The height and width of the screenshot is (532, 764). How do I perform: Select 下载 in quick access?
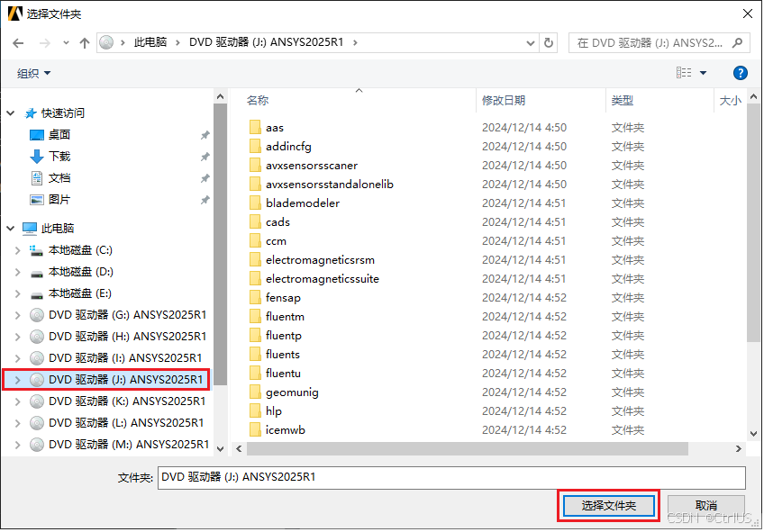(59, 157)
